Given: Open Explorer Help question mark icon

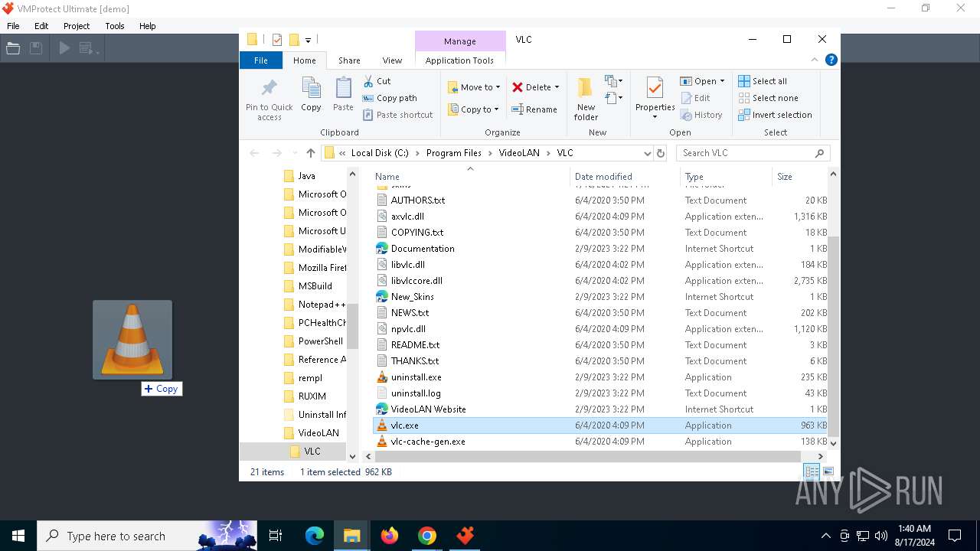Looking at the screenshot, I should pyautogui.click(x=831, y=60).
